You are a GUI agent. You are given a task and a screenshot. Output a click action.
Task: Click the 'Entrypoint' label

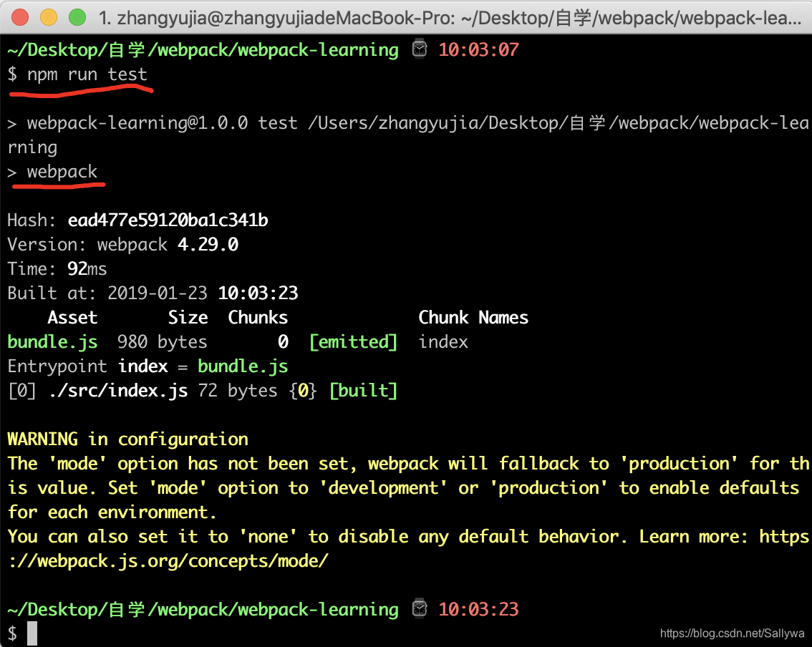[x=57, y=366]
